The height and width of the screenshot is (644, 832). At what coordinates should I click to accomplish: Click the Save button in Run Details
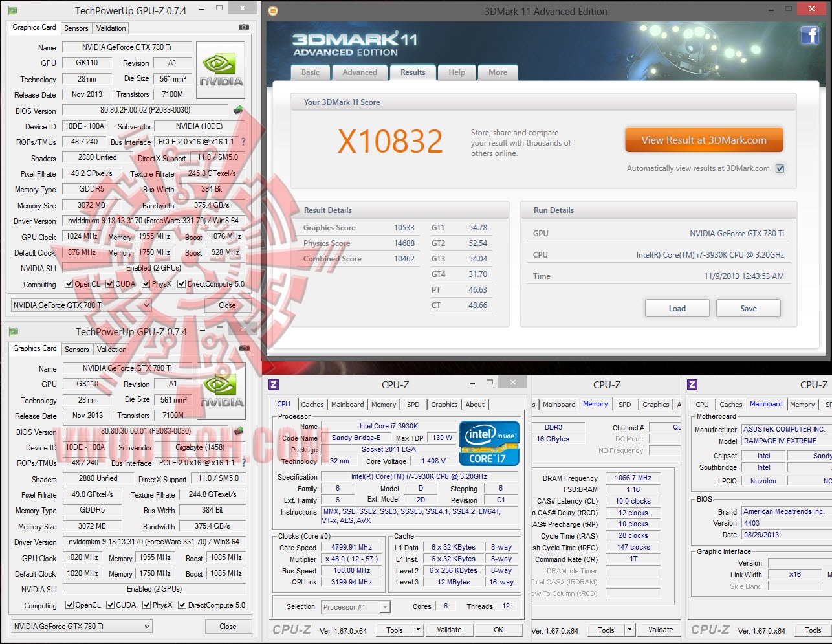[749, 308]
